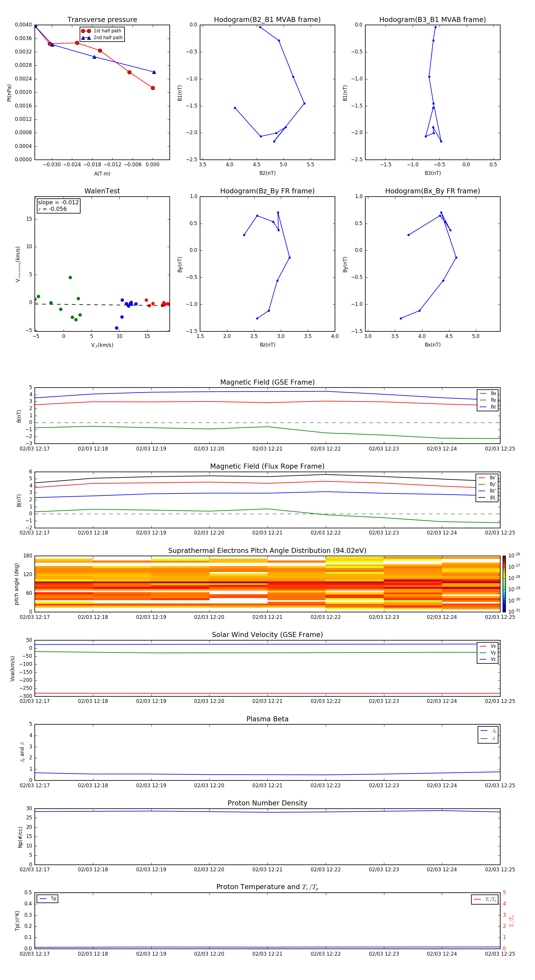Click the 'Hodogram(Bz_By FR frame)' title
Image resolution: width=535 pixels, height=980 pixels.
pos(267,191)
